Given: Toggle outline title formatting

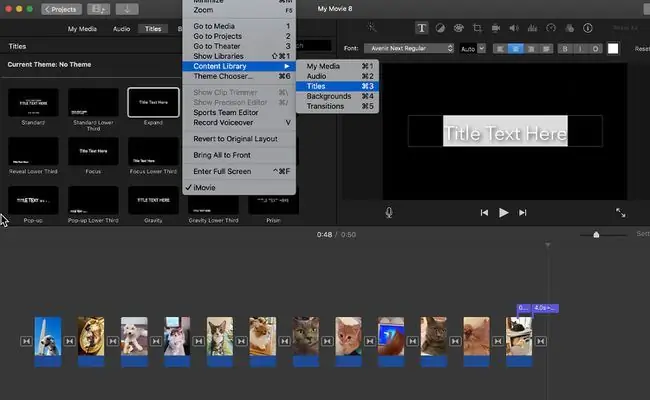Looking at the screenshot, I should pyautogui.click(x=595, y=49).
